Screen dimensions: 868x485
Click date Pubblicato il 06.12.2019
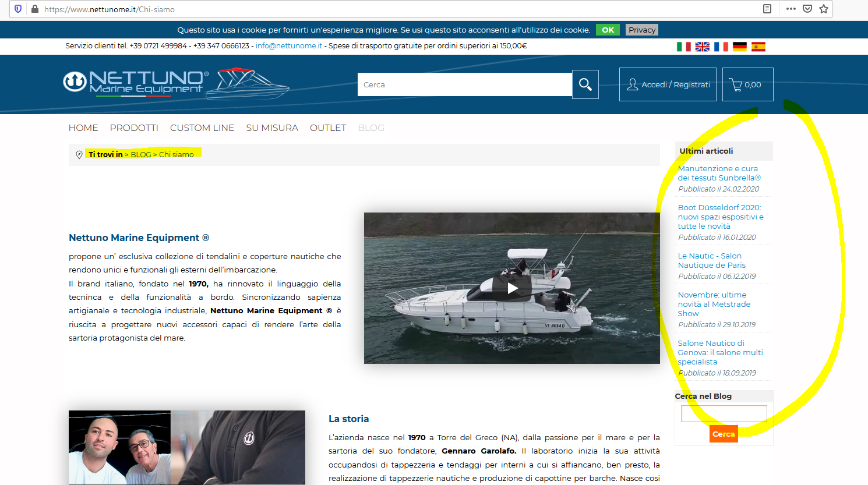point(717,277)
